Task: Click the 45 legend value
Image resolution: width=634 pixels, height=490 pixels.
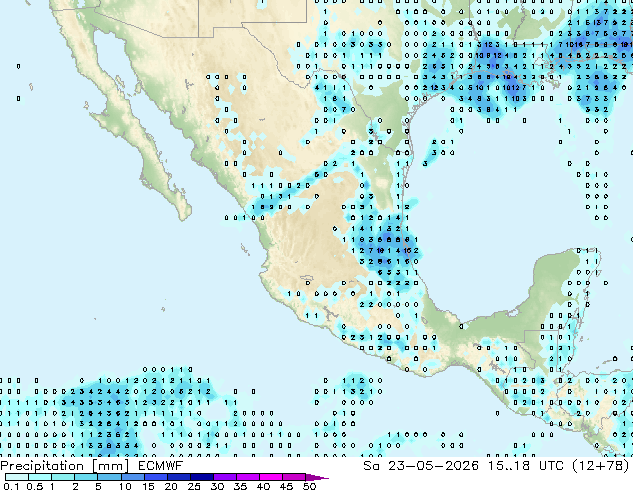Action: 286,486
